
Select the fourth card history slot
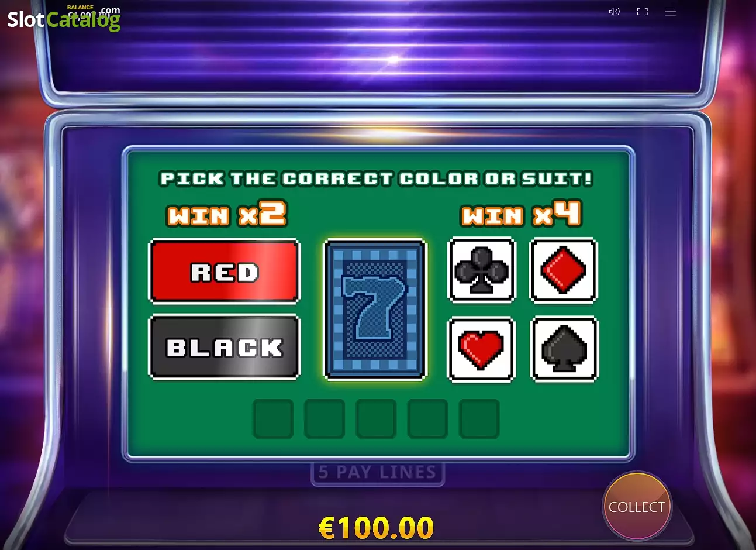[427, 419]
